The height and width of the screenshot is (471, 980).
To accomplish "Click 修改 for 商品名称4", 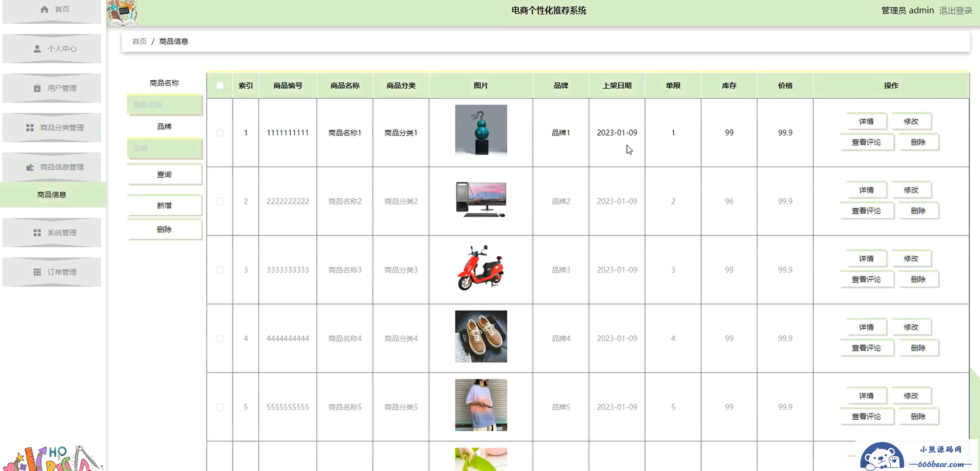I will pos(911,327).
